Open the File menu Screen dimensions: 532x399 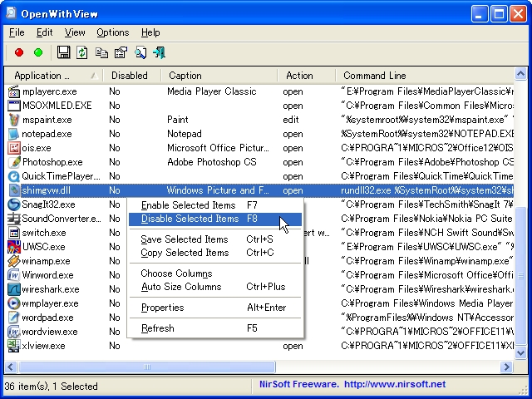coord(17,32)
